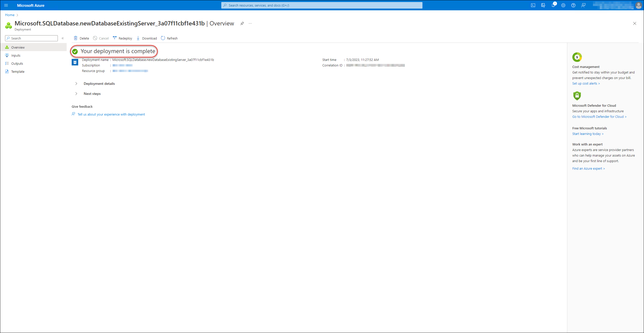Image resolution: width=644 pixels, height=333 pixels.
Task: Go to Microsoft Defender for Cloud link
Action: tap(599, 117)
